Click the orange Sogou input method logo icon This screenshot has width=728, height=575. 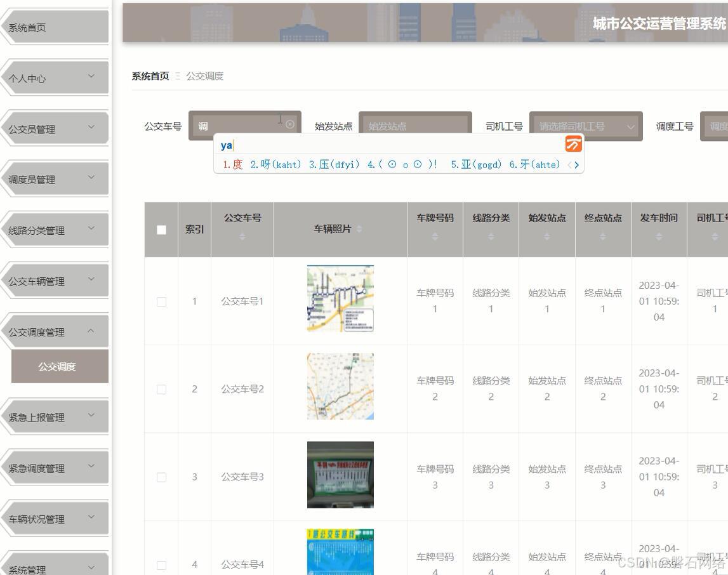pos(573,144)
